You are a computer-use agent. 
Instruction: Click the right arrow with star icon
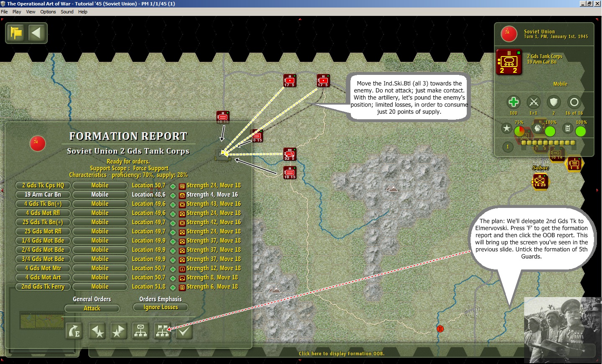pyautogui.click(x=119, y=331)
